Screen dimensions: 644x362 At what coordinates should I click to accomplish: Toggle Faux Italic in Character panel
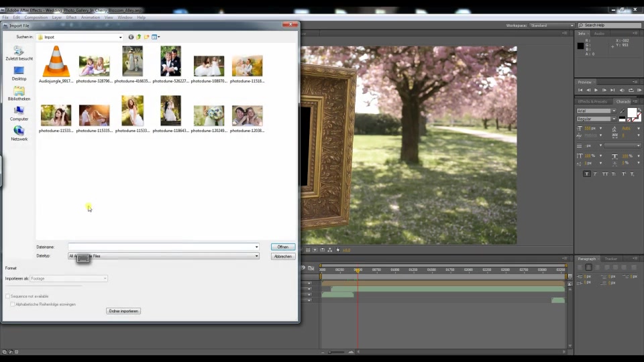[x=595, y=174]
